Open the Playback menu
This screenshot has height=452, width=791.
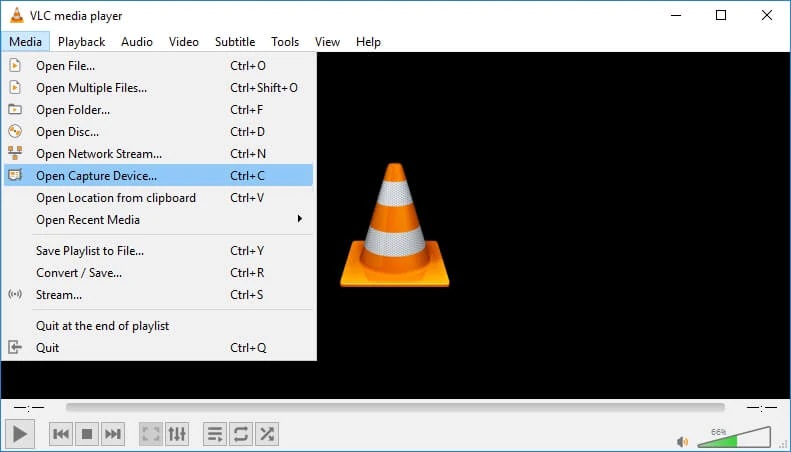tap(81, 41)
